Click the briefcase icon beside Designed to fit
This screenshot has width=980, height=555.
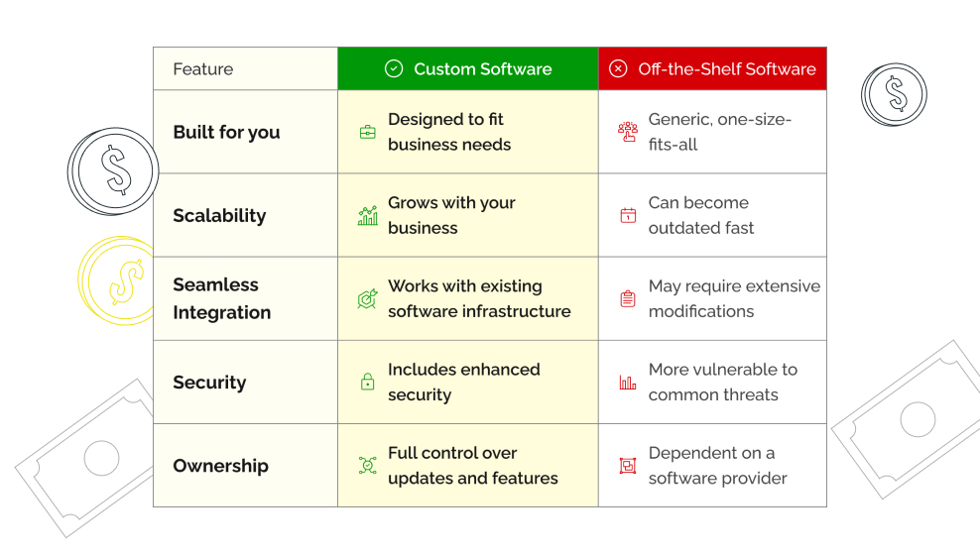coord(368,132)
